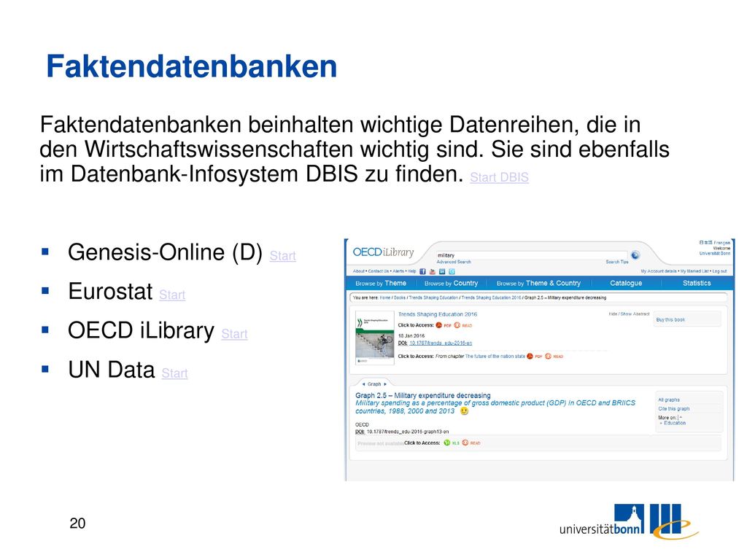Open the Alerts link
Screen dimensions: 747x560
tap(398, 271)
